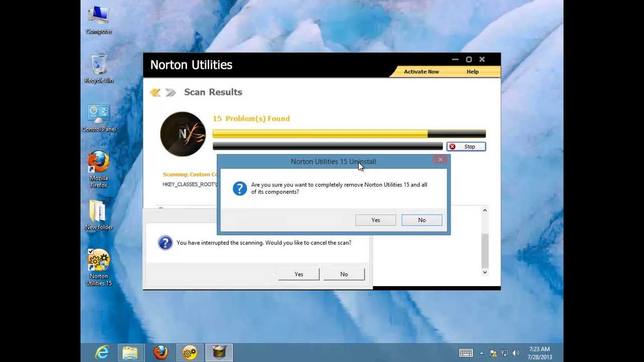Click the 'Norton Utilities 15 Uninstall' dialog title
Screen dimensions: 644x362
click(x=333, y=162)
